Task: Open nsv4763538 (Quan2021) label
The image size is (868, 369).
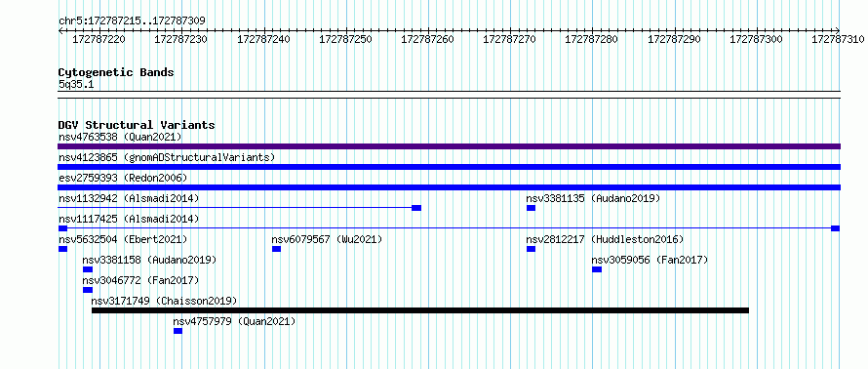Action: 120,137
